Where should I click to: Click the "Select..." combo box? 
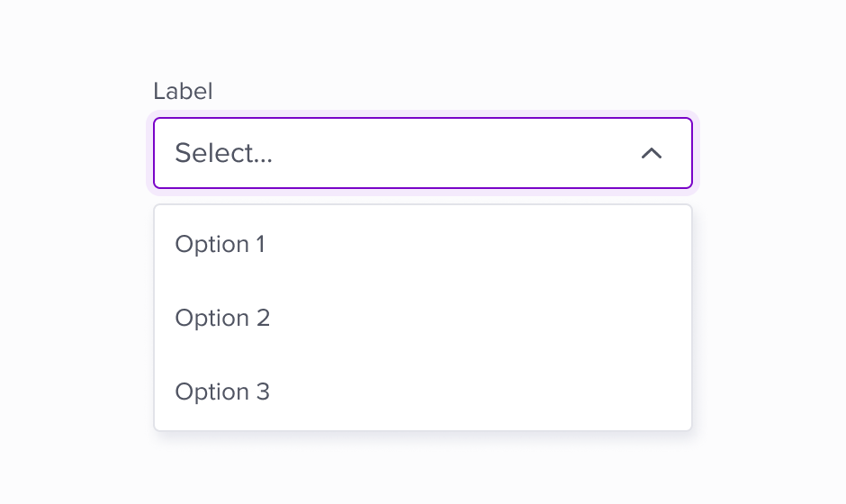pos(422,153)
